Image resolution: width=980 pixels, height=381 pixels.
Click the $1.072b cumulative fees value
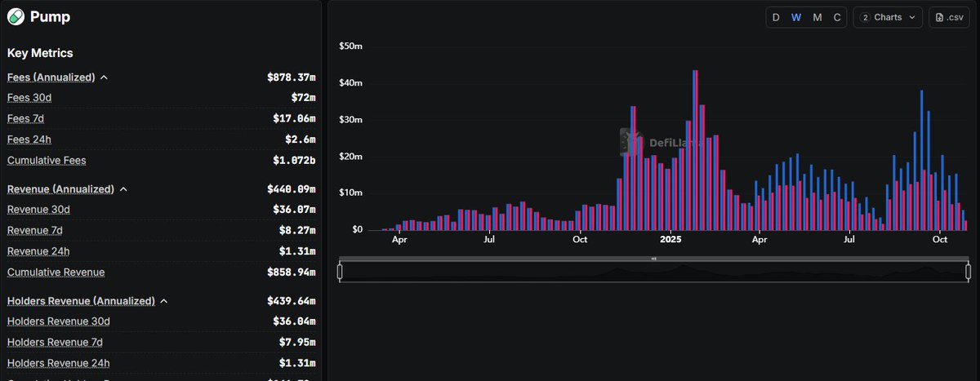[x=294, y=161]
